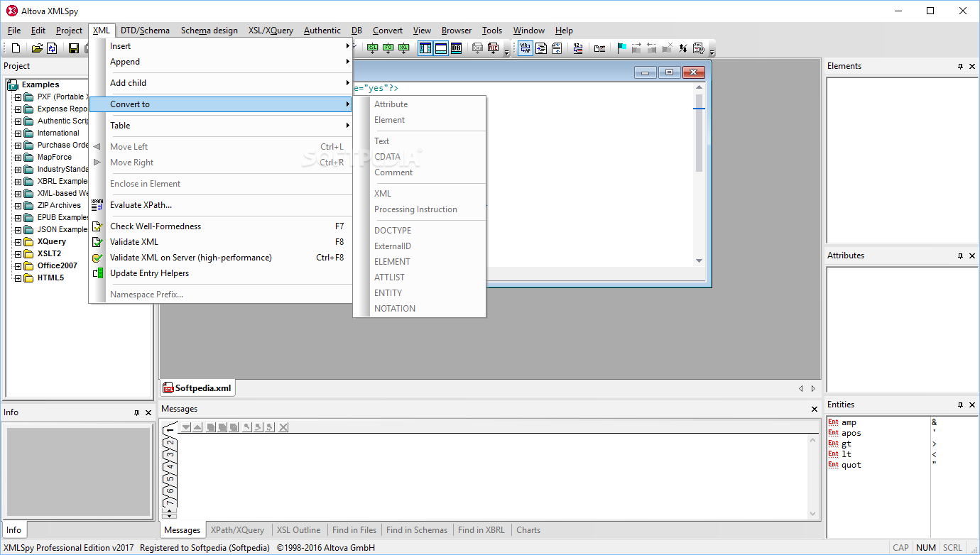The height and width of the screenshot is (555, 980).
Task: Click the previous-message up arrow in Messages toolbar
Action: pos(197,427)
